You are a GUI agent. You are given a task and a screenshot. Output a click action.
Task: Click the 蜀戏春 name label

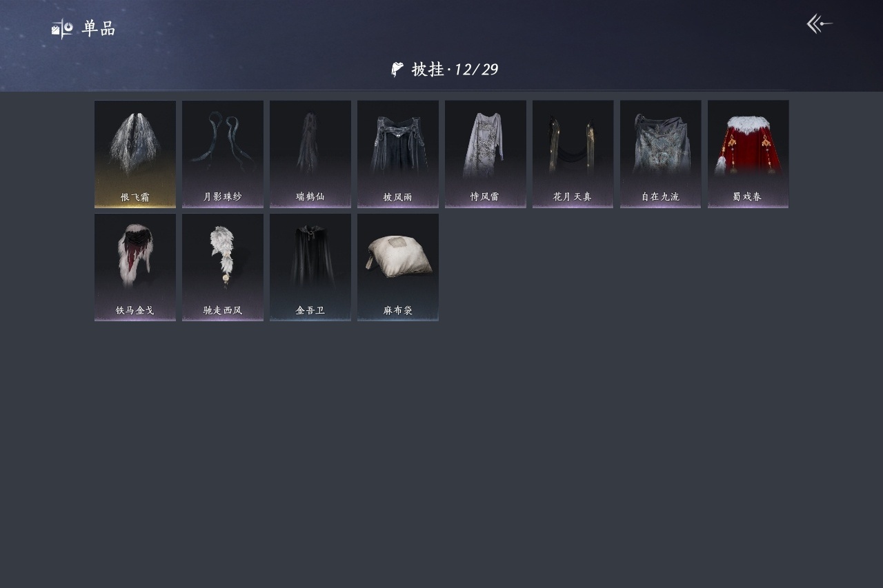(748, 197)
